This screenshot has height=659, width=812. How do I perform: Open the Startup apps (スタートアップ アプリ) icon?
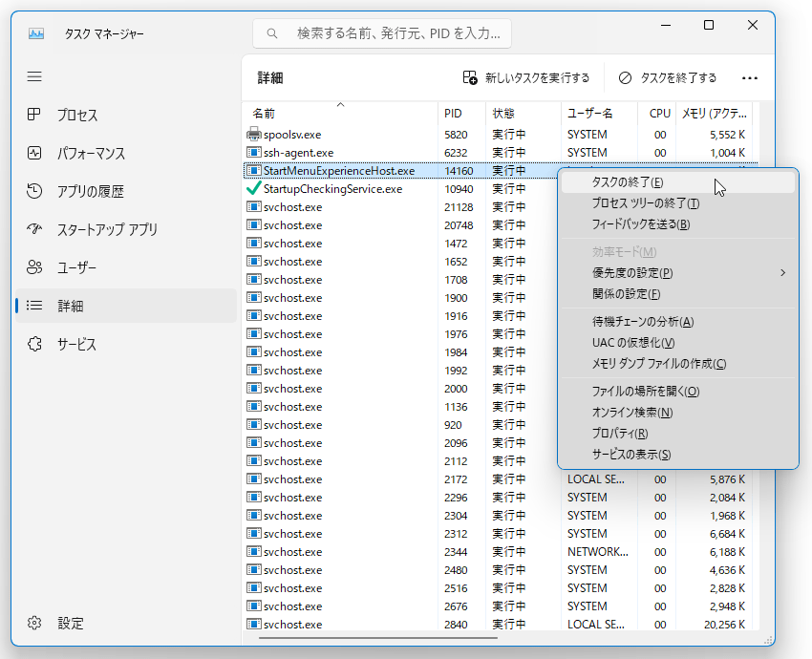34,229
